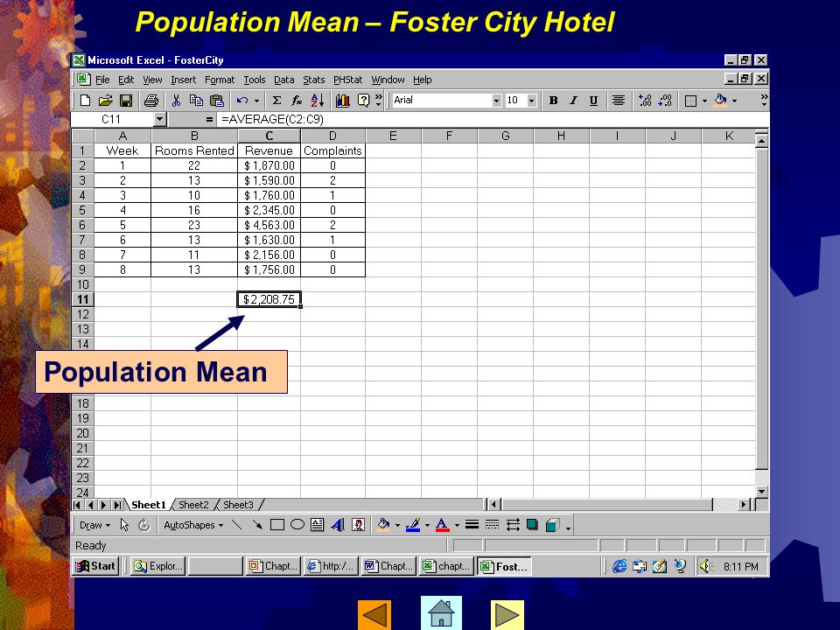Click the orange previous slide arrow button
Screen dimensions: 840x630
(374, 614)
